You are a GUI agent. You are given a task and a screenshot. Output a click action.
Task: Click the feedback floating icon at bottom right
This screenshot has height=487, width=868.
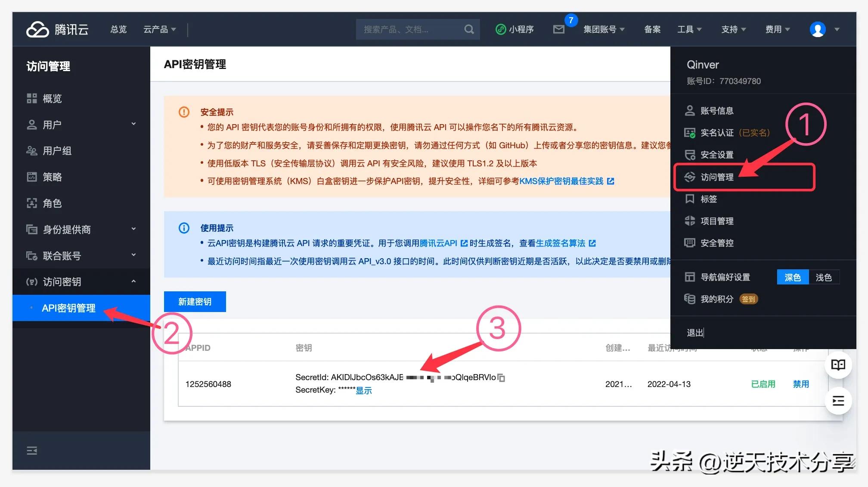(x=838, y=400)
